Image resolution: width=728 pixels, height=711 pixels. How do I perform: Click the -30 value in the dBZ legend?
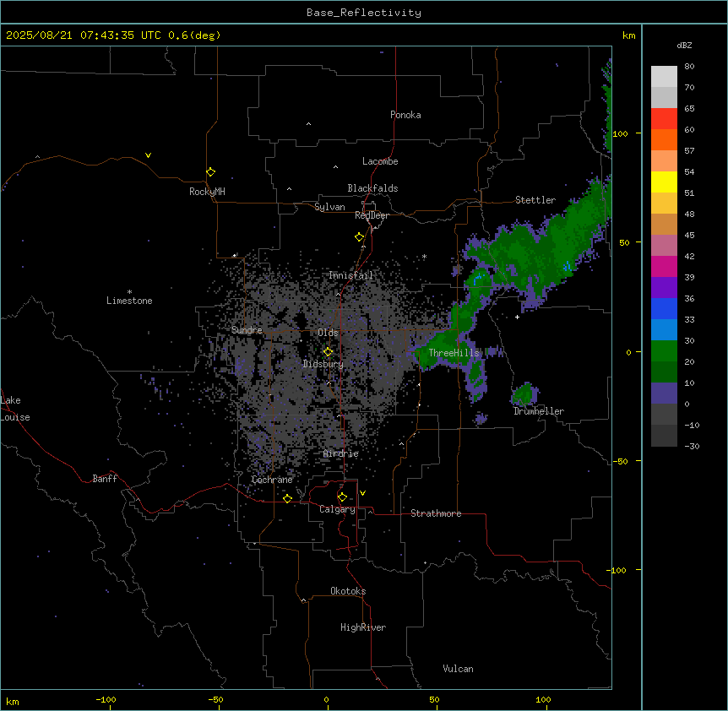692,446
